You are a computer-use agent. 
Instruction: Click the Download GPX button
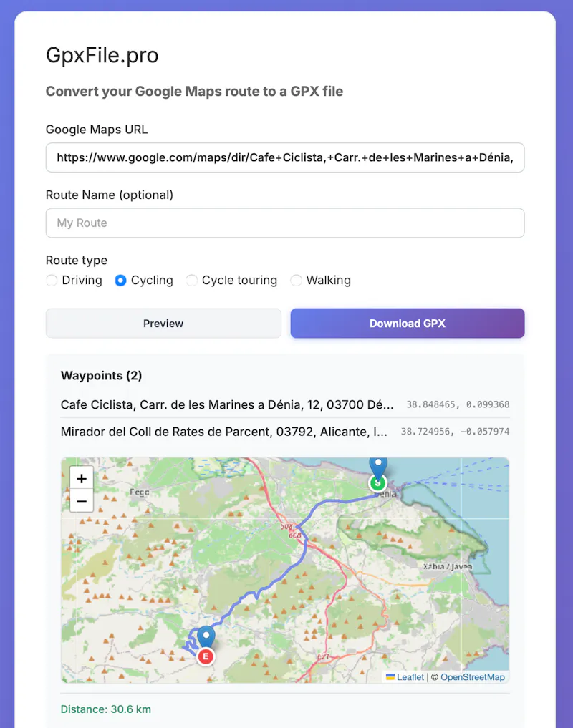tap(408, 323)
